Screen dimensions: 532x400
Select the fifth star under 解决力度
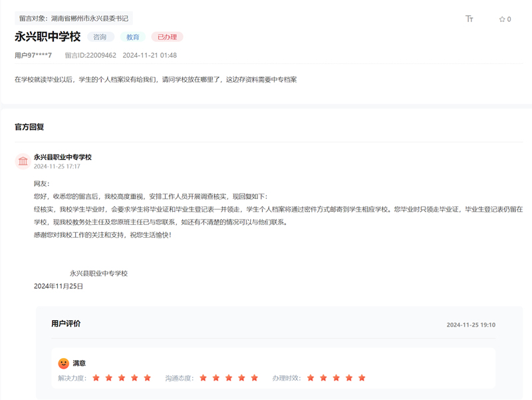coord(148,378)
